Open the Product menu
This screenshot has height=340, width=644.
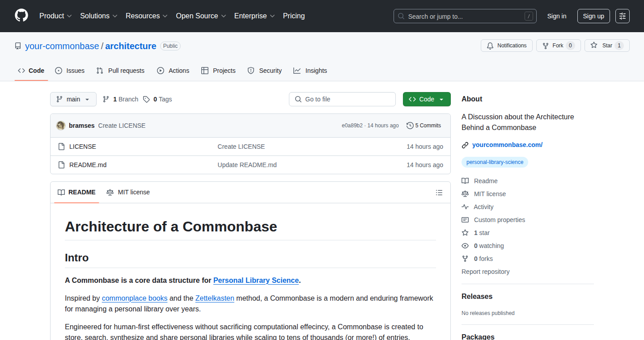point(55,16)
